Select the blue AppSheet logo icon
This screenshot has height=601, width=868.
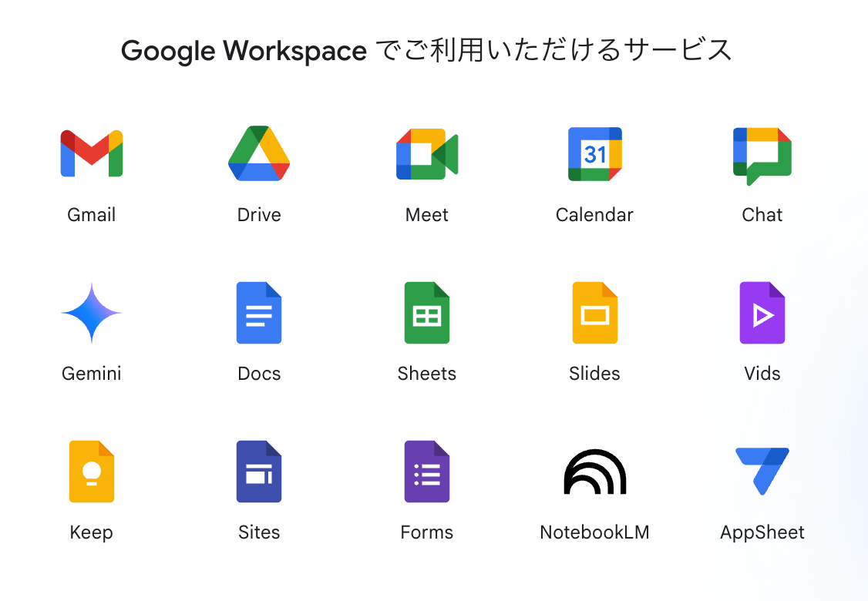[762, 472]
